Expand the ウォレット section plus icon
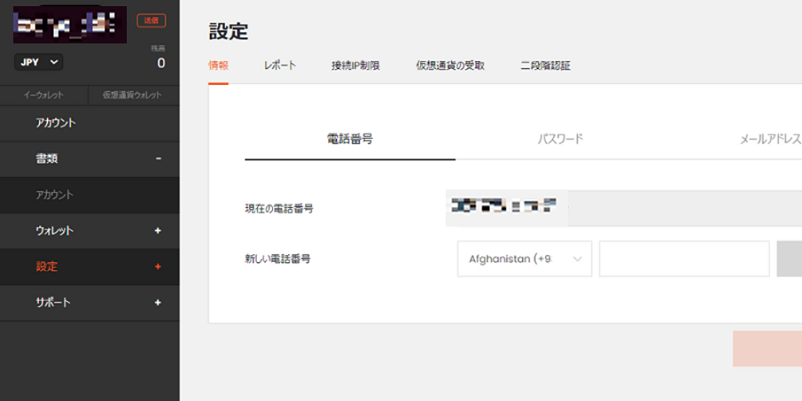The image size is (802, 401). click(x=158, y=231)
